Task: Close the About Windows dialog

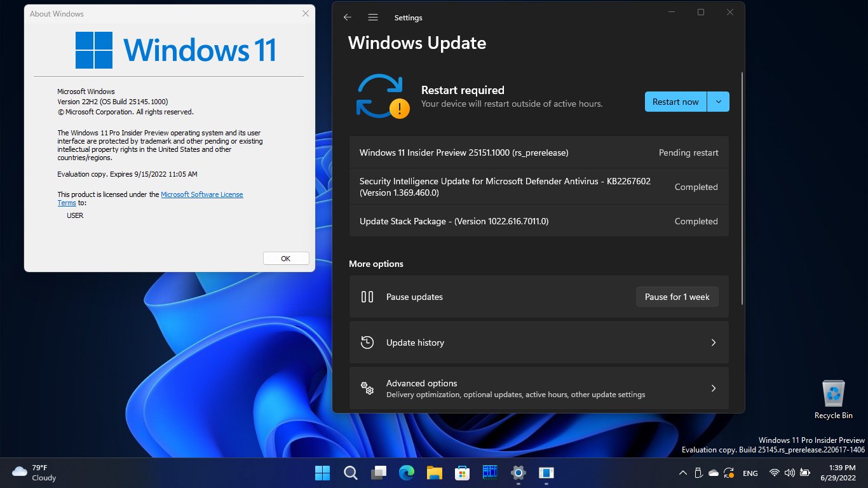Action: (x=306, y=13)
